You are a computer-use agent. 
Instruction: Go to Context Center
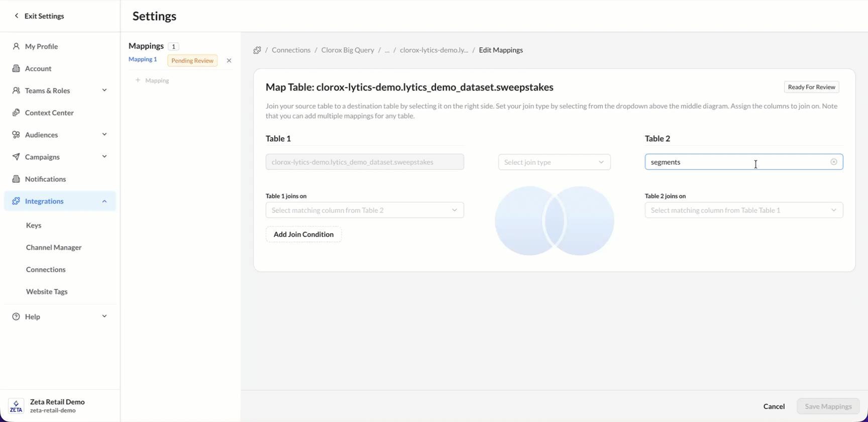tap(49, 113)
